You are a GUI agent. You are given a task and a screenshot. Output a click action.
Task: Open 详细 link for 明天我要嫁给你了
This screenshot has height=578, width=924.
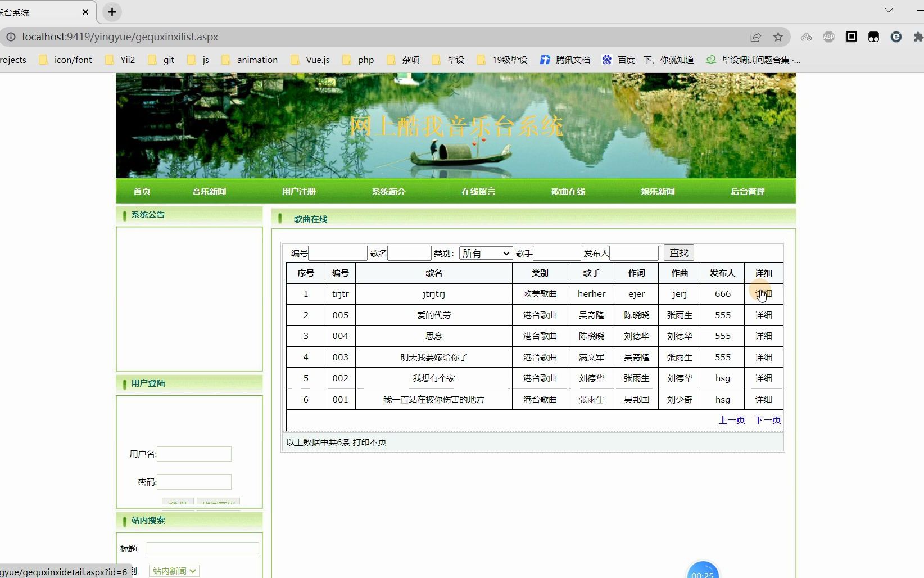(x=763, y=358)
